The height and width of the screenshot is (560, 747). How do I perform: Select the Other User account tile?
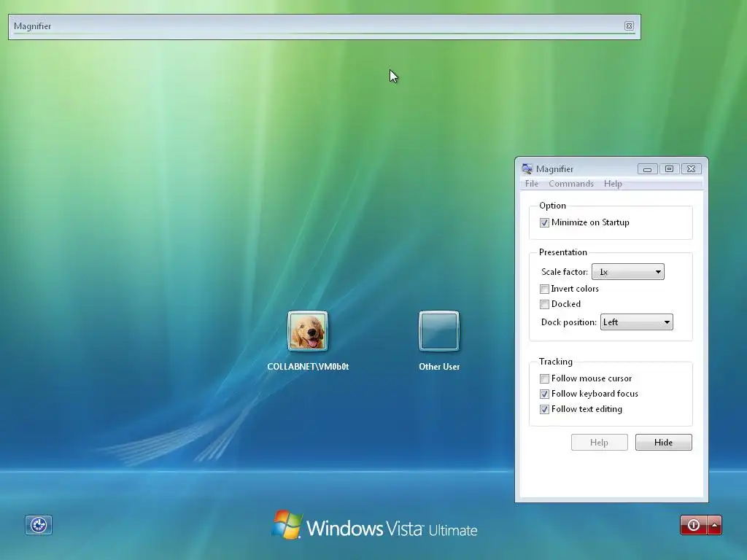tap(438, 331)
